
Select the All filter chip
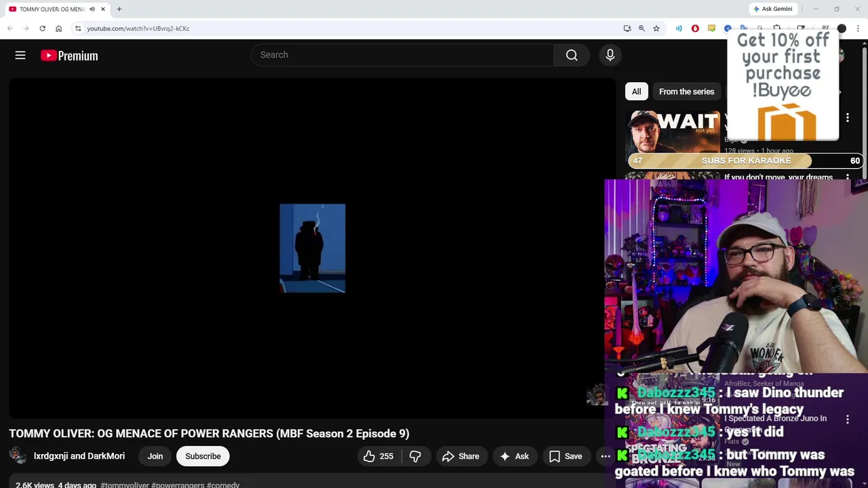pyautogui.click(x=636, y=91)
